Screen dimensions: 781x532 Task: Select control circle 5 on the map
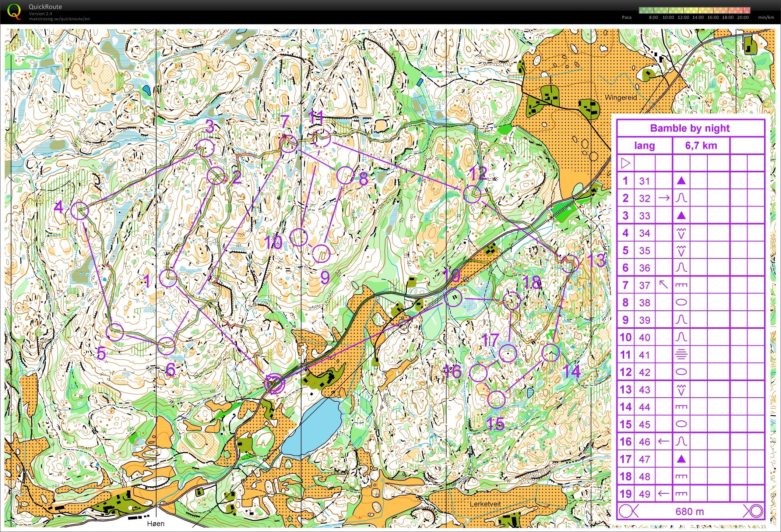coord(115,332)
